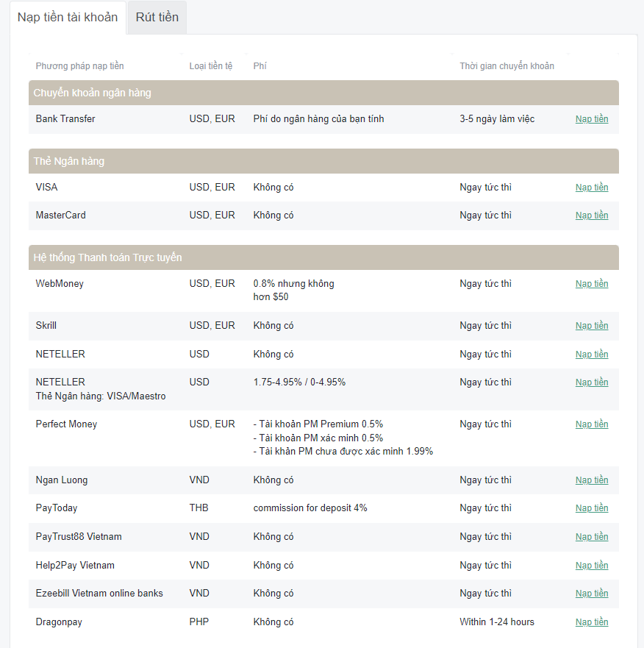Select the PayToday method name
The height and width of the screenshot is (648, 644).
point(57,508)
